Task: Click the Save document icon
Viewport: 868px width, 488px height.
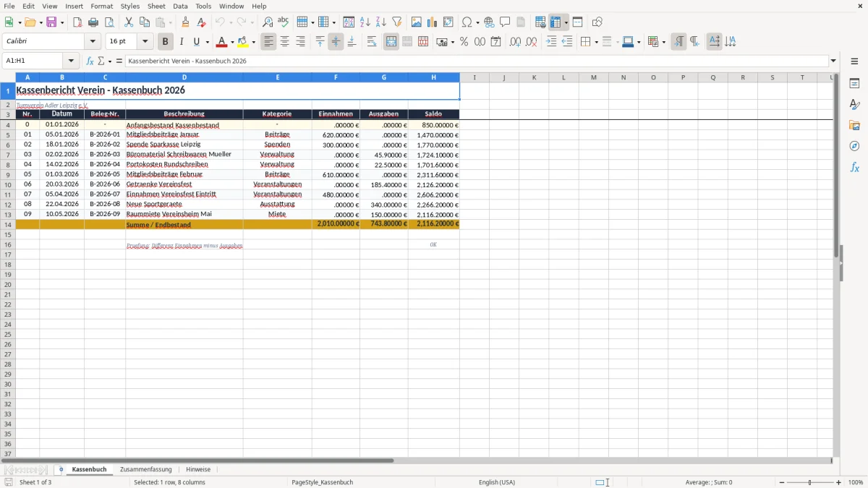Action: [x=51, y=22]
